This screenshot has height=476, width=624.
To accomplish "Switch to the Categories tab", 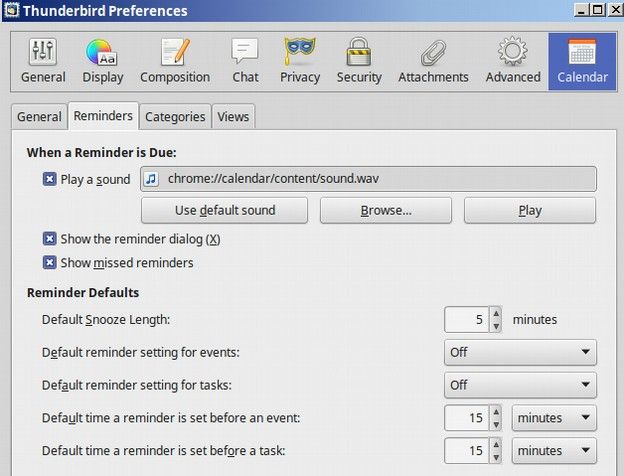I will [x=175, y=117].
